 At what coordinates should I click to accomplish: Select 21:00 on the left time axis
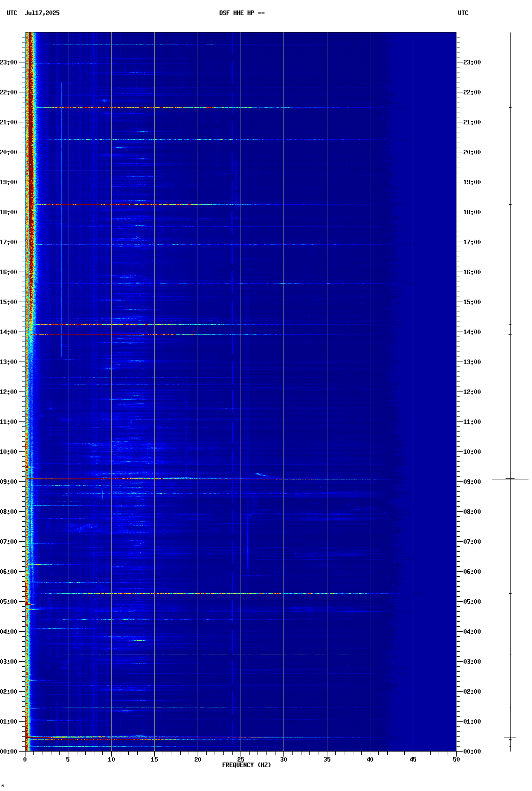point(8,122)
